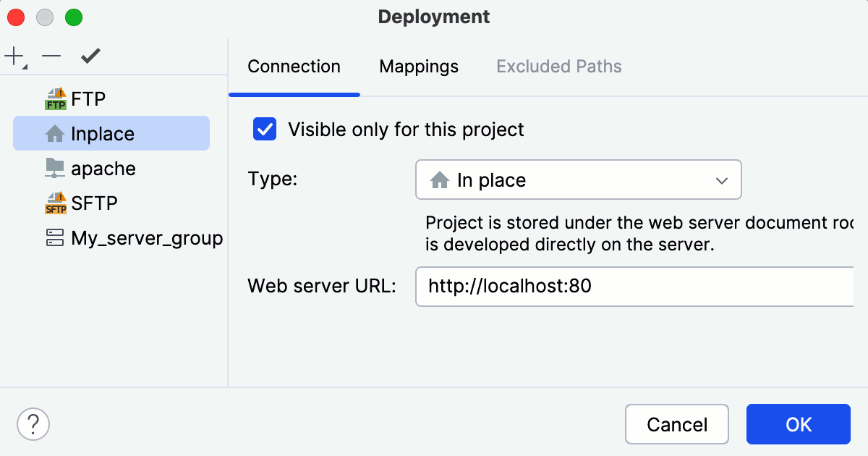Select the FTP server name
The height and width of the screenshot is (456, 868).
89,99
